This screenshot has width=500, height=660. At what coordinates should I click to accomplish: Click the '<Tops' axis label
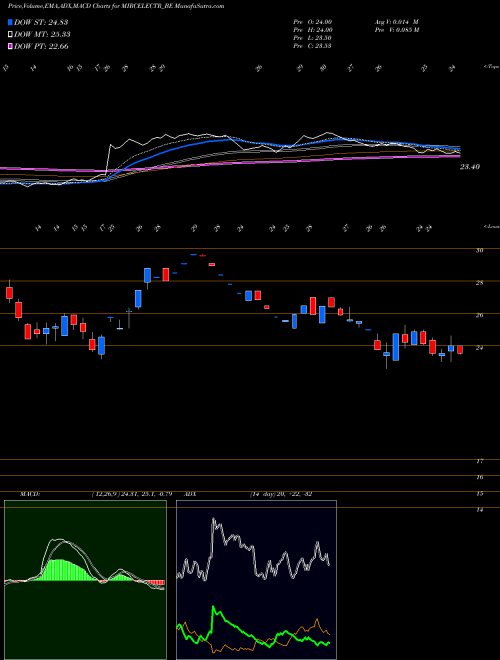click(x=492, y=67)
